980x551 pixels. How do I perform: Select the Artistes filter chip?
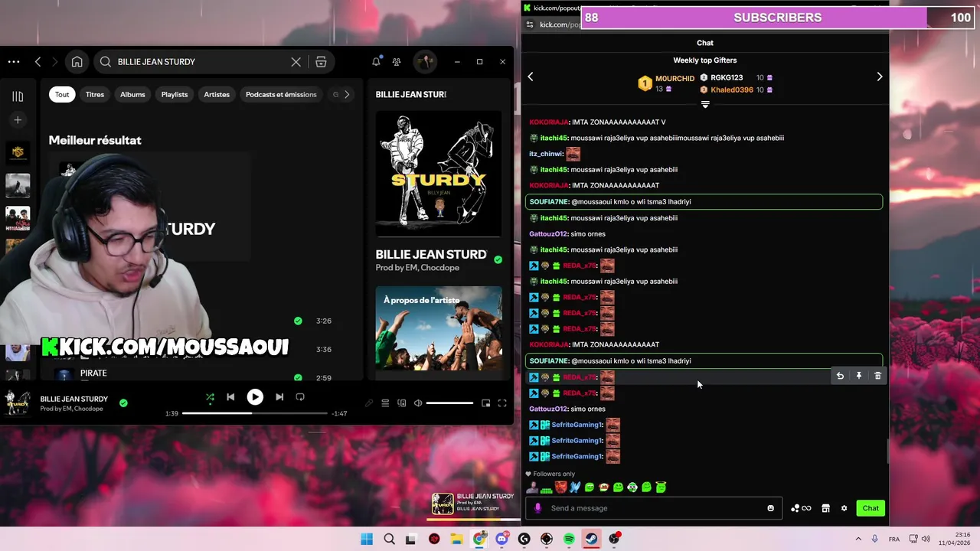tap(217, 94)
